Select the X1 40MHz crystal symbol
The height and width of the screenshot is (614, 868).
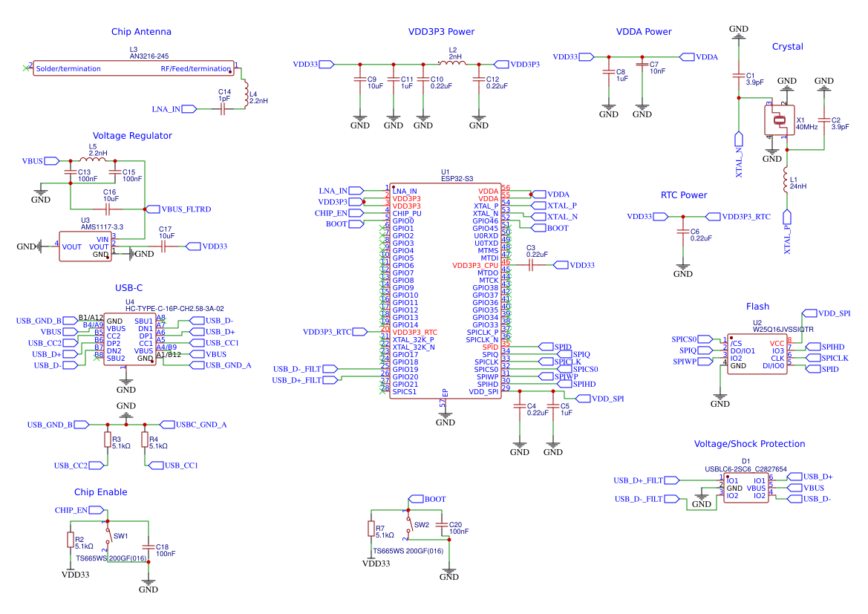click(x=780, y=120)
